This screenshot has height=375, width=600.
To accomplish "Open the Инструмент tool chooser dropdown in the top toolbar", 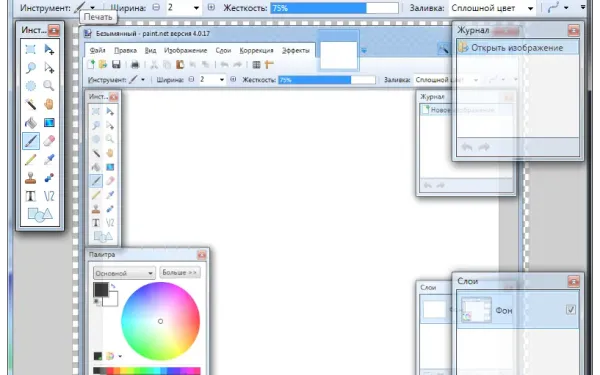I will click(x=92, y=8).
